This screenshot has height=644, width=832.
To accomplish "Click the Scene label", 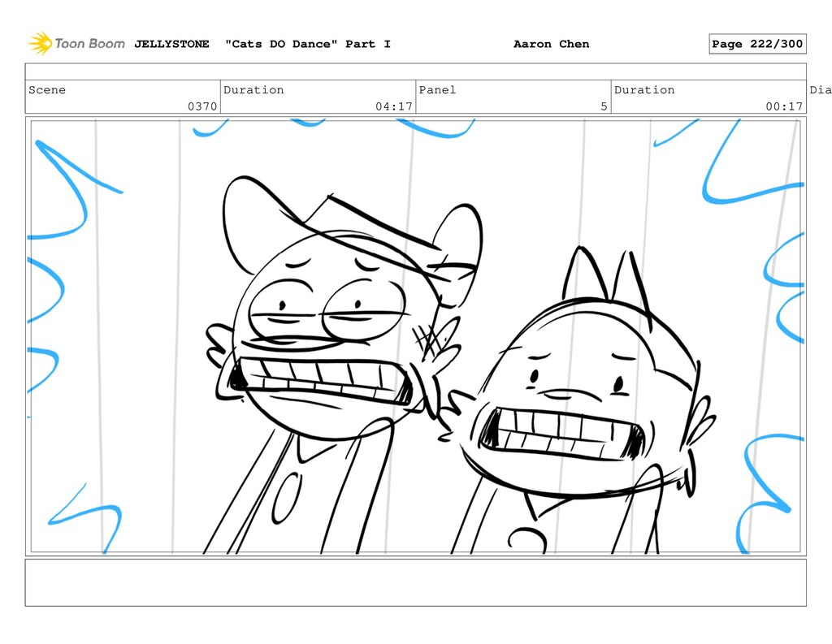I will (47, 89).
